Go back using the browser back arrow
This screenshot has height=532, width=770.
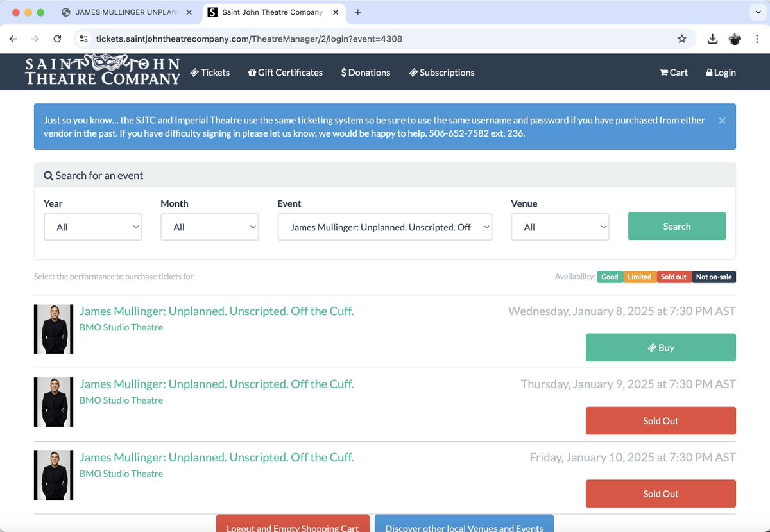tap(13, 39)
